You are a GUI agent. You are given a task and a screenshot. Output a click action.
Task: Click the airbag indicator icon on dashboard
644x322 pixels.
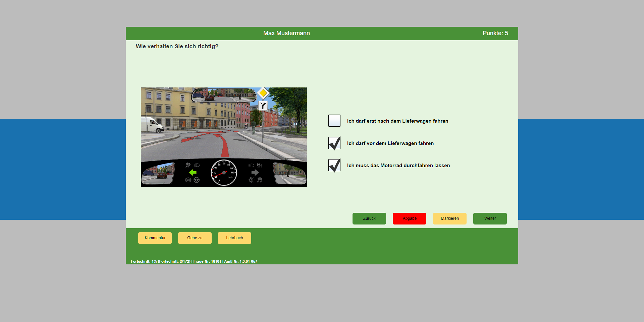click(188, 165)
